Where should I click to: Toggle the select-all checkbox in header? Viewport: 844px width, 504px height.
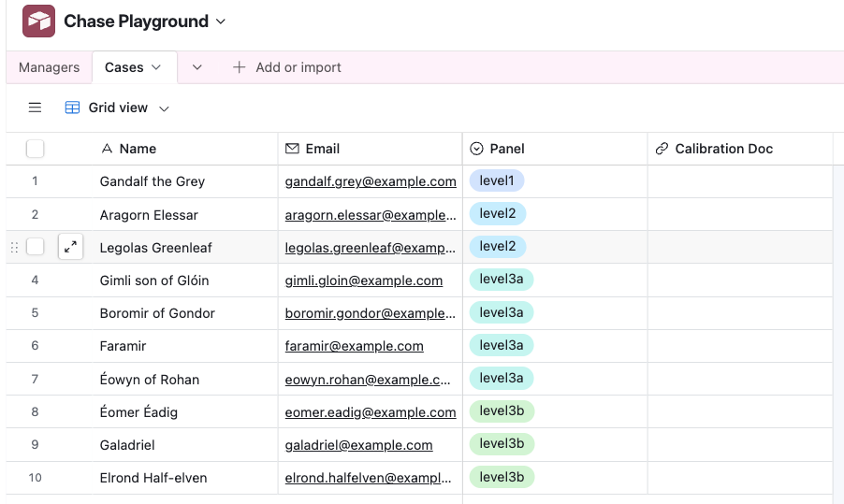(35, 149)
